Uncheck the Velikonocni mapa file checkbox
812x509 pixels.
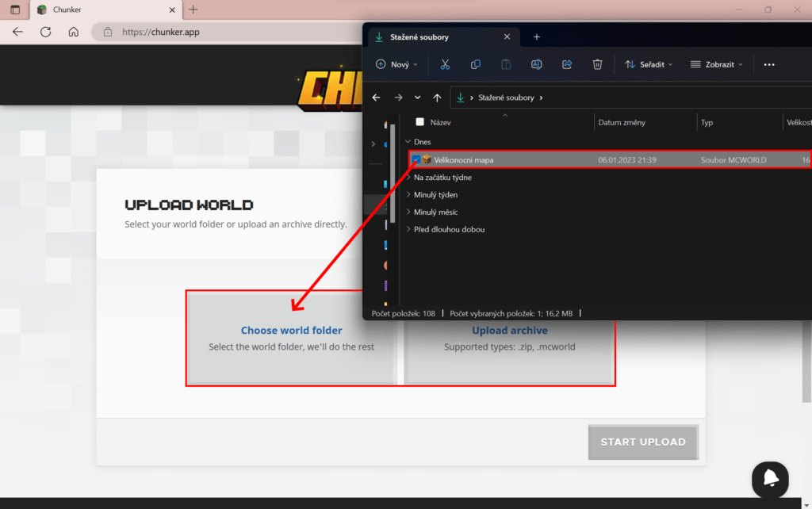point(416,160)
